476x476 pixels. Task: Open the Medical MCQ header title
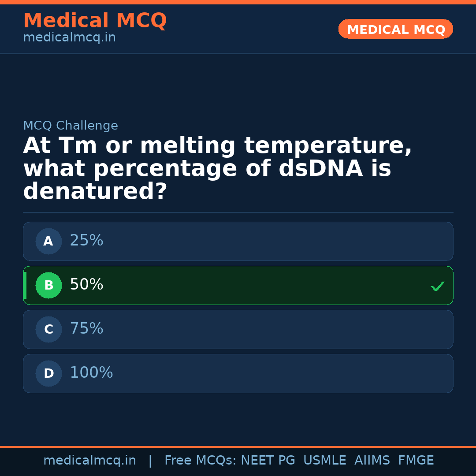point(95,21)
